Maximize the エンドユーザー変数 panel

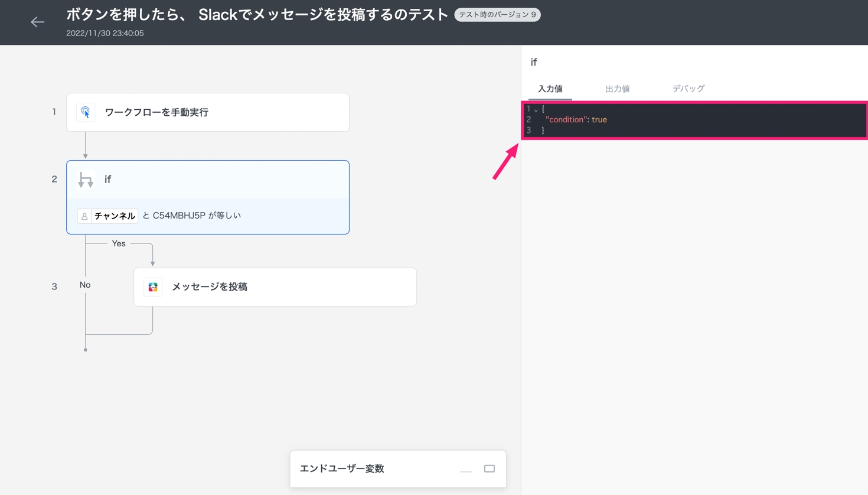[490, 468]
